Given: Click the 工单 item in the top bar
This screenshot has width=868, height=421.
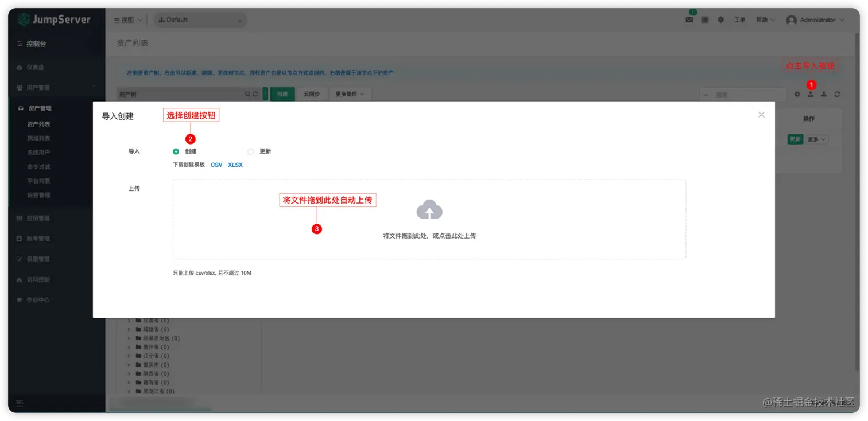Looking at the screenshot, I should click(x=740, y=20).
